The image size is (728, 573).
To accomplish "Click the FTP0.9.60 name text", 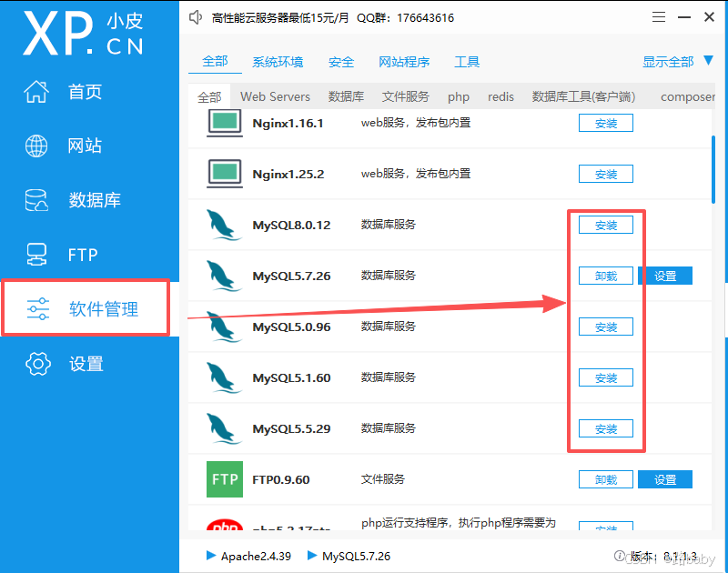I will click(281, 479).
